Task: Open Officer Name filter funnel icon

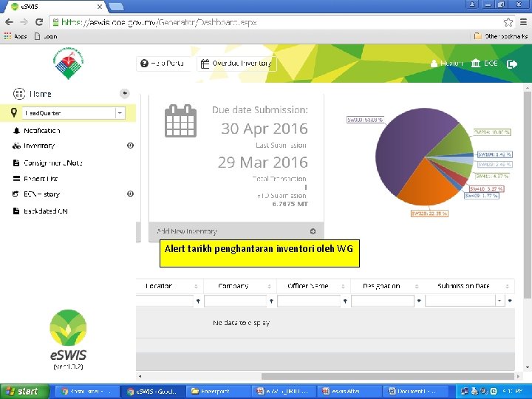Action: point(345,301)
